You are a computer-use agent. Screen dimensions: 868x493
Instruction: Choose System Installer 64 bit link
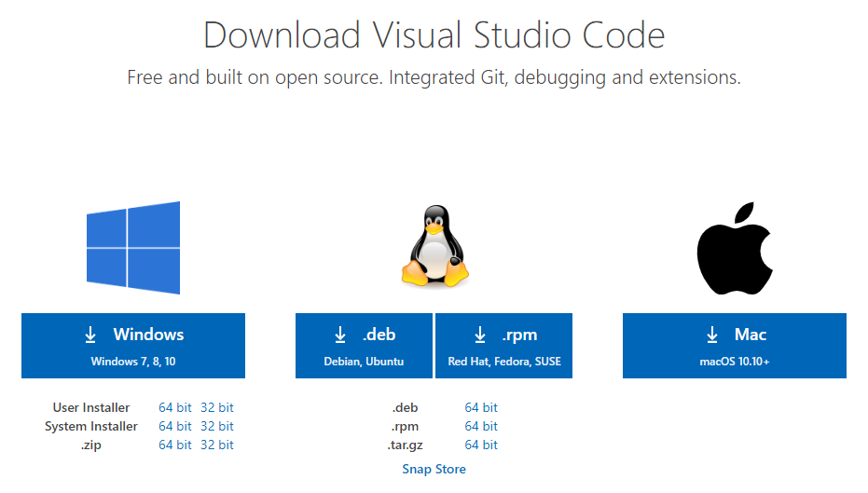coord(175,427)
